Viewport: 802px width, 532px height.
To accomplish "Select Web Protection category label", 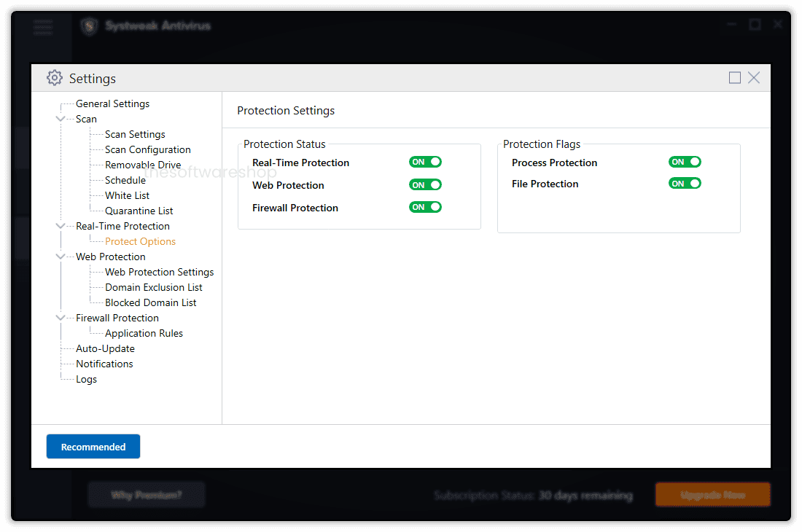I will (x=111, y=257).
